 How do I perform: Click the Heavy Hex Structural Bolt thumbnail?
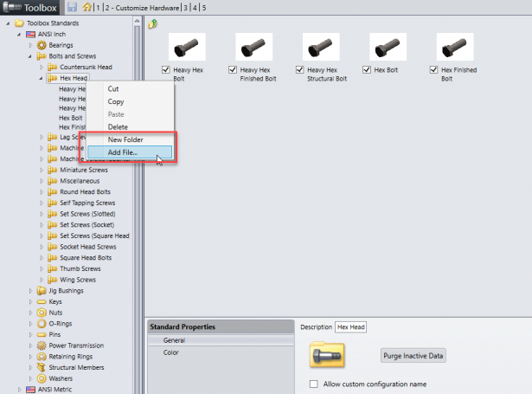point(321,47)
